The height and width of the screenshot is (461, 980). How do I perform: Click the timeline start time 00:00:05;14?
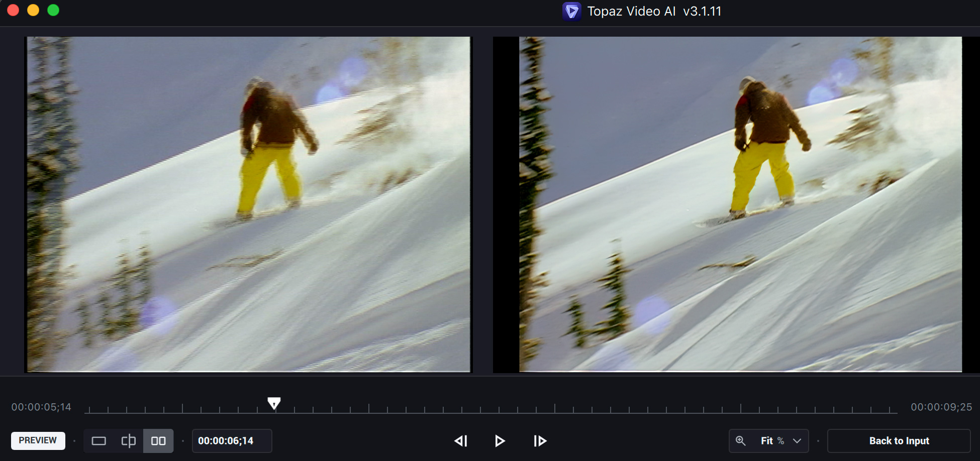(x=41, y=407)
